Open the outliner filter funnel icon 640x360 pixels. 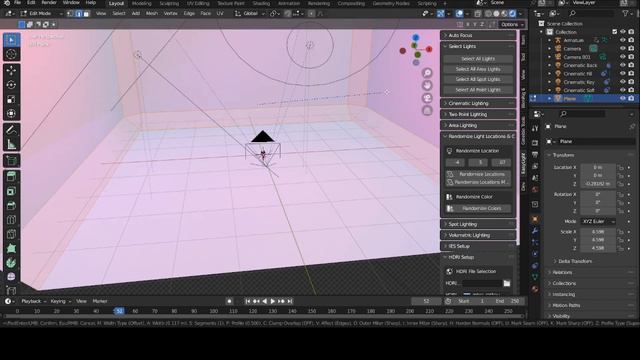(x=625, y=13)
